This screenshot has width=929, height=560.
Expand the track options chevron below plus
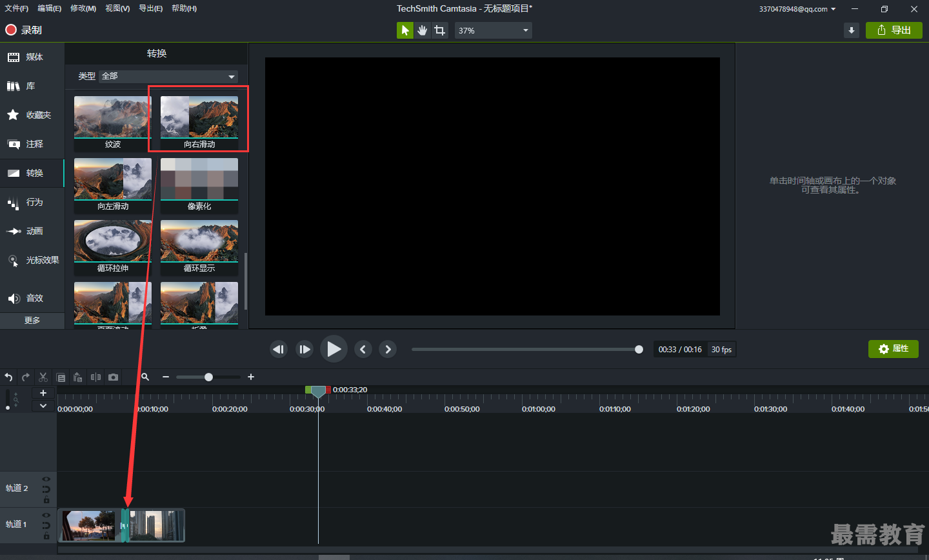(x=43, y=406)
